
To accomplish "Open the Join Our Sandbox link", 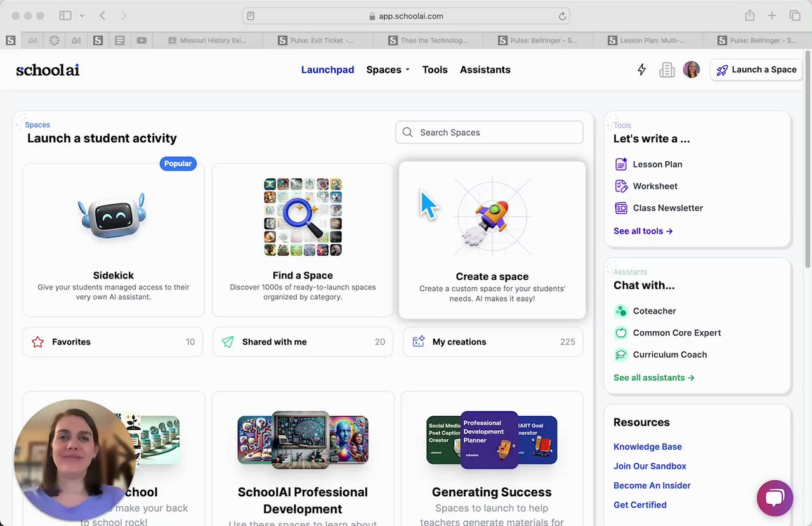I will (650, 466).
